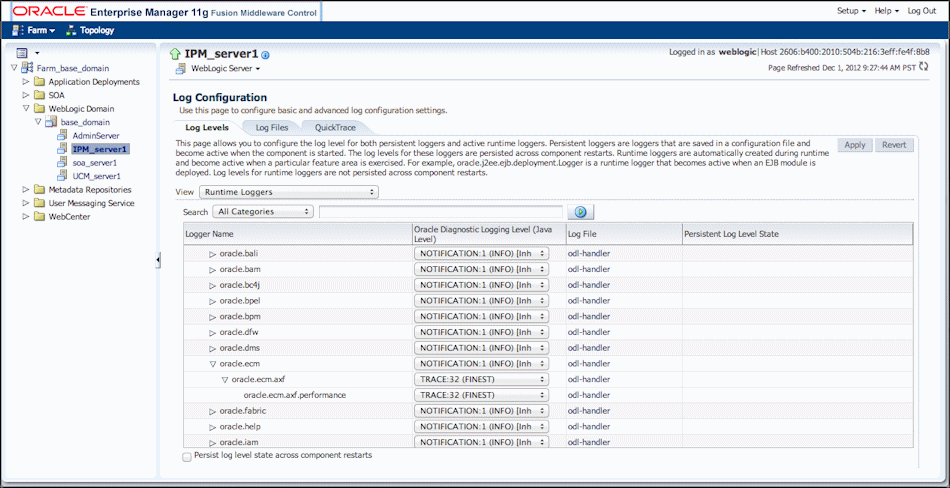Open log level dropdown for oracle.ecm.axf.performance
Image resolution: width=950 pixels, height=488 pixels.
point(481,395)
